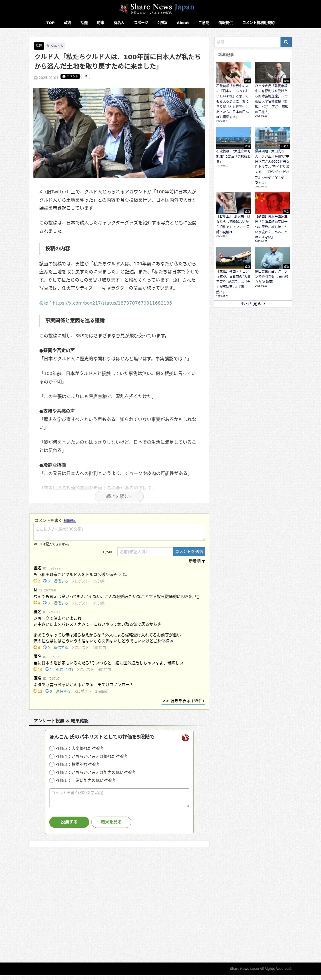Select 評価5：大変優れた討論者 radio option

[52, 748]
